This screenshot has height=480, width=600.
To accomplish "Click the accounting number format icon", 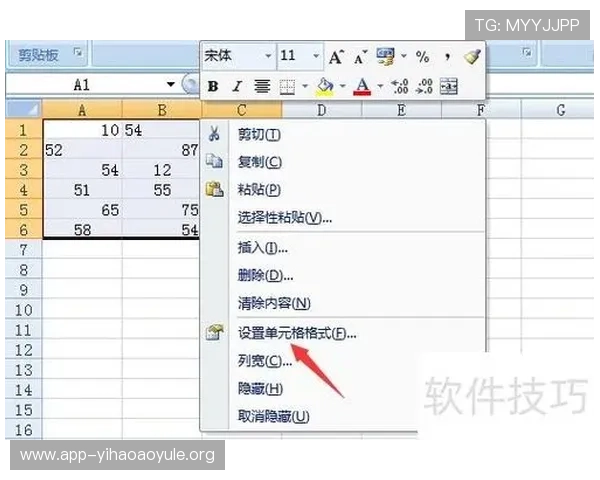I will pos(385,57).
